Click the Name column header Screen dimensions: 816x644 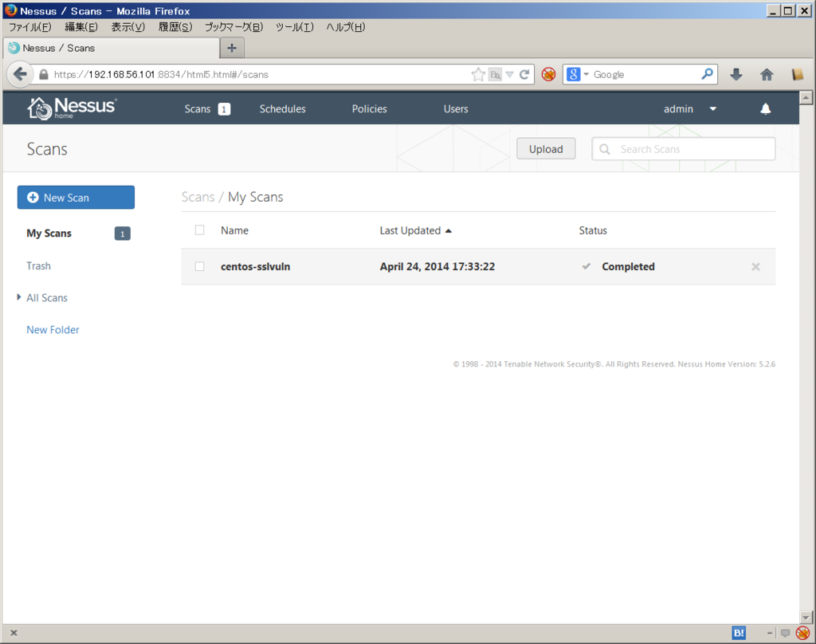(234, 230)
